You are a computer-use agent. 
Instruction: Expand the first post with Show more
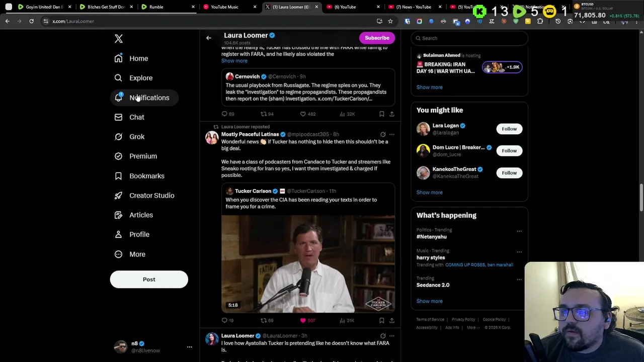pyautogui.click(x=234, y=61)
